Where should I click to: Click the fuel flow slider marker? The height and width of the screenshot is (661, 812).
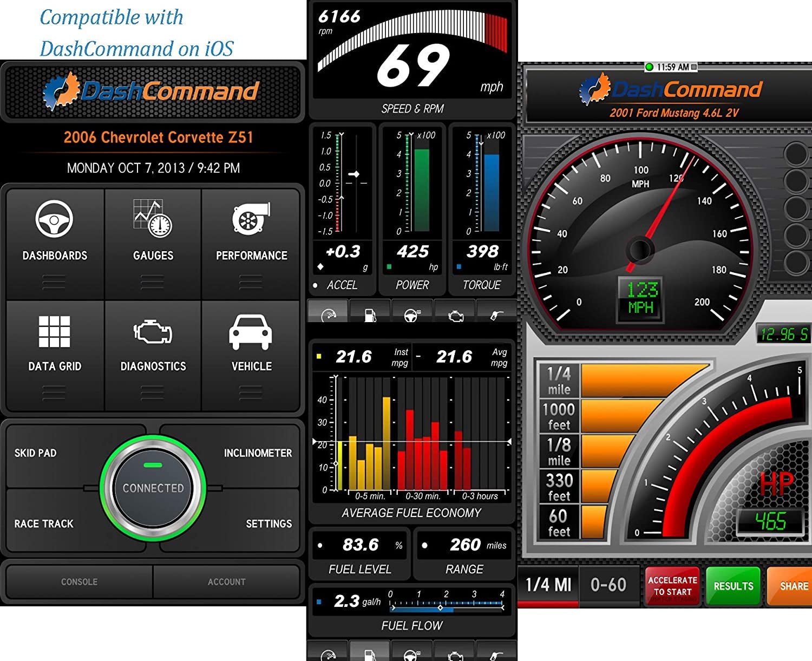point(440,608)
